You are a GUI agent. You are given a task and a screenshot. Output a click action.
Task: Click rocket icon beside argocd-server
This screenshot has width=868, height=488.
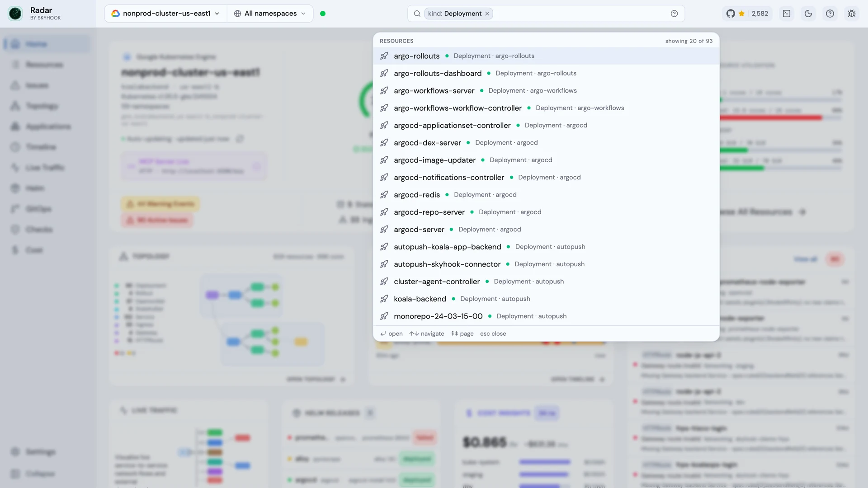coord(384,230)
